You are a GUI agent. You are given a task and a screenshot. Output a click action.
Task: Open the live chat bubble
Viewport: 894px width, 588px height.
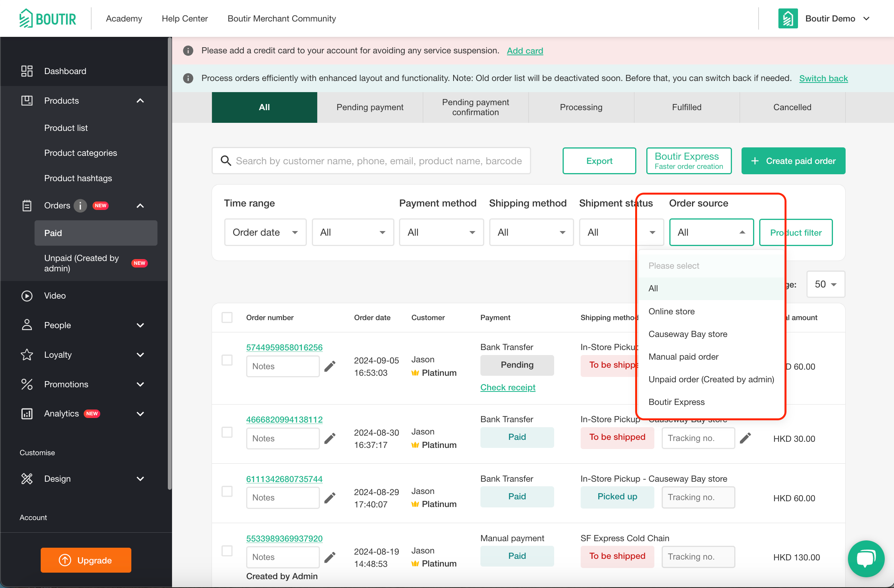click(x=866, y=559)
